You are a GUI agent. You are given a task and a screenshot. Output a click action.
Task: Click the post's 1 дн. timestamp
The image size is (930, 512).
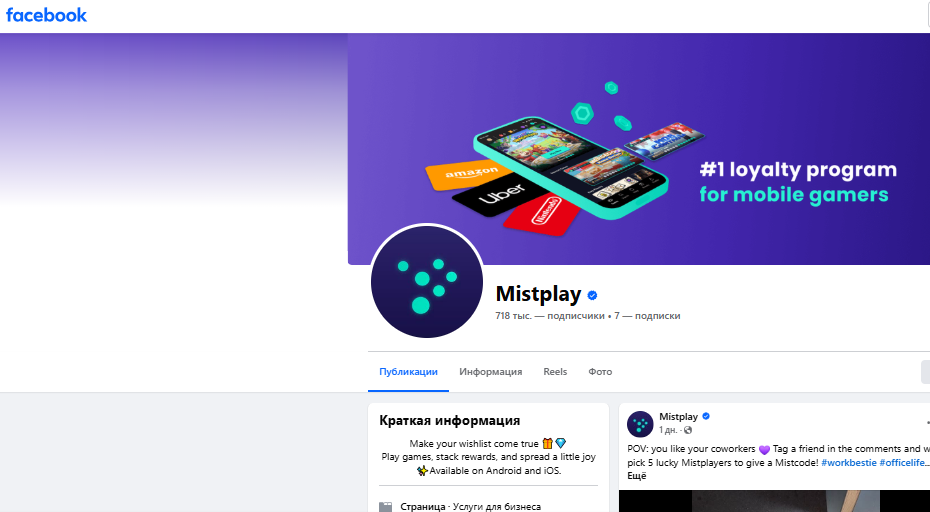[668, 430]
